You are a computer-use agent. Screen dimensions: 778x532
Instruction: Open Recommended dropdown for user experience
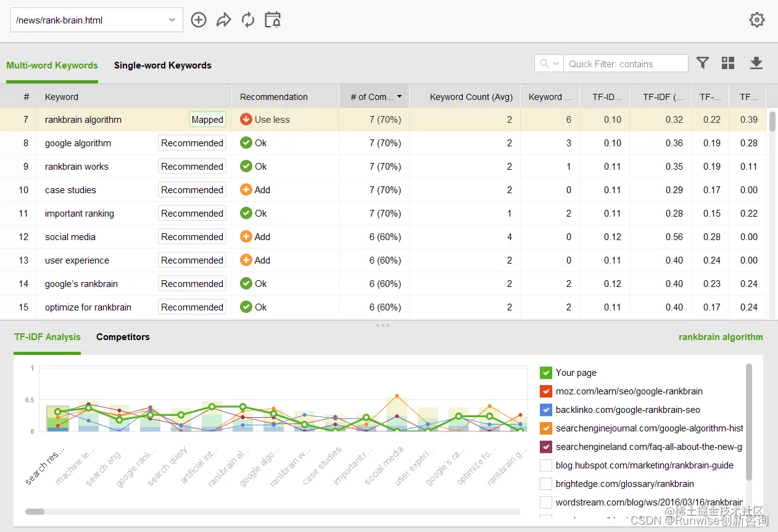pos(192,260)
